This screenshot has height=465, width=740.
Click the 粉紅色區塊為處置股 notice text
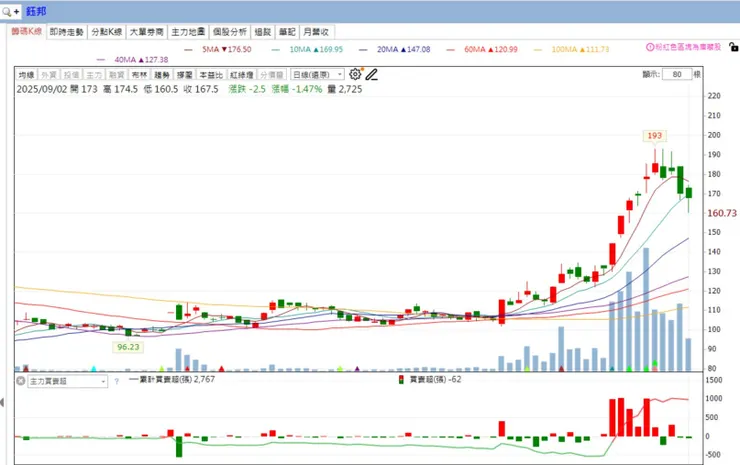coord(688,47)
